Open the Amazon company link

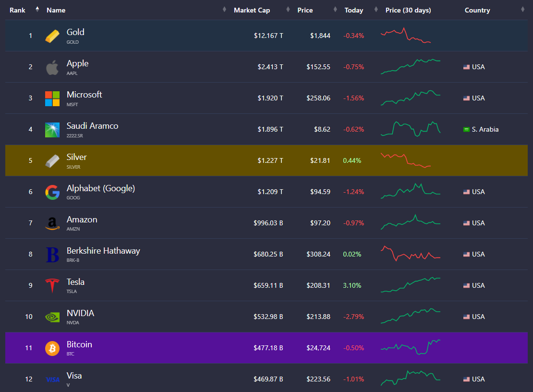[82, 220]
